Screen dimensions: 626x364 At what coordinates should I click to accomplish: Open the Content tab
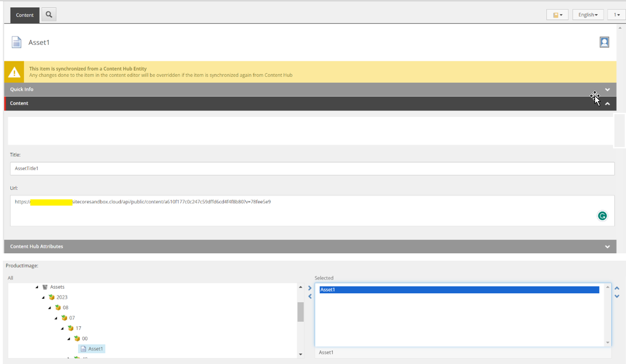[x=25, y=15]
